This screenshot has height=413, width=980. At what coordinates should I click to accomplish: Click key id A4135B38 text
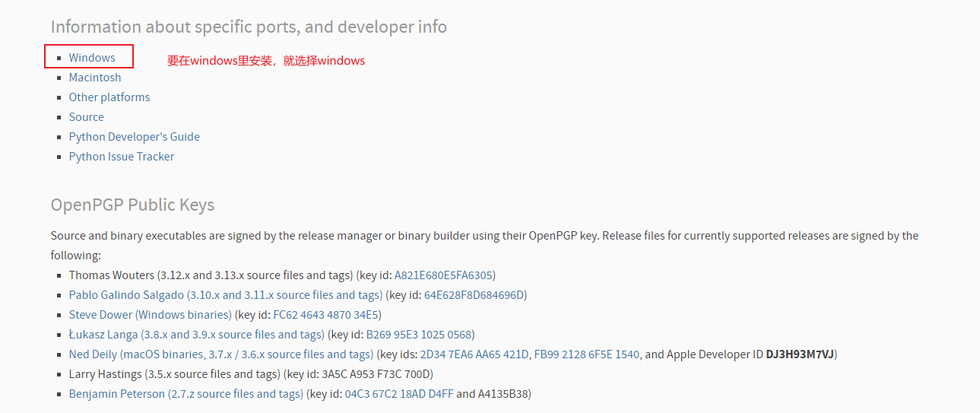coord(503,394)
